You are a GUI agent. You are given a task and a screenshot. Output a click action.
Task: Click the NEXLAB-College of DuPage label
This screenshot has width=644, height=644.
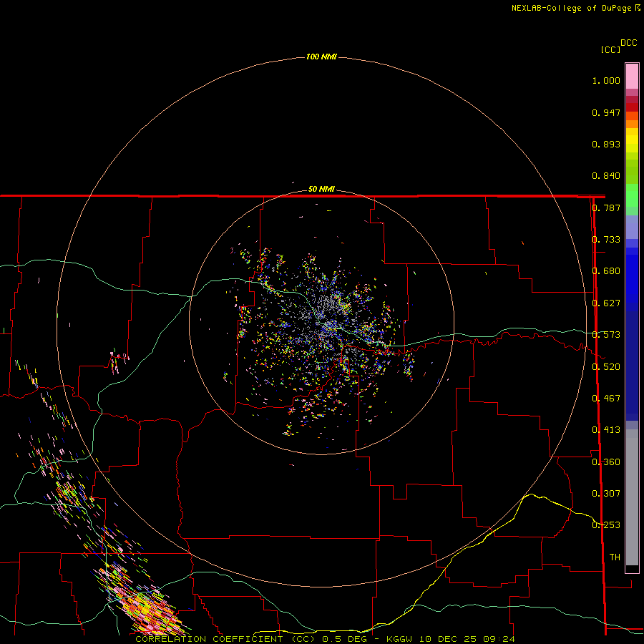click(x=576, y=8)
